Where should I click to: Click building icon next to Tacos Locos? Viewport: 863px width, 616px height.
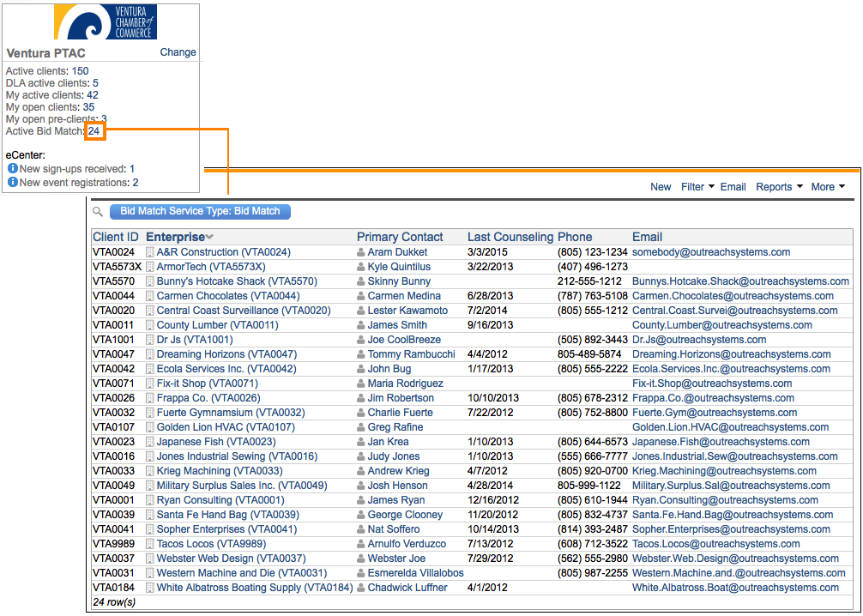click(x=150, y=544)
